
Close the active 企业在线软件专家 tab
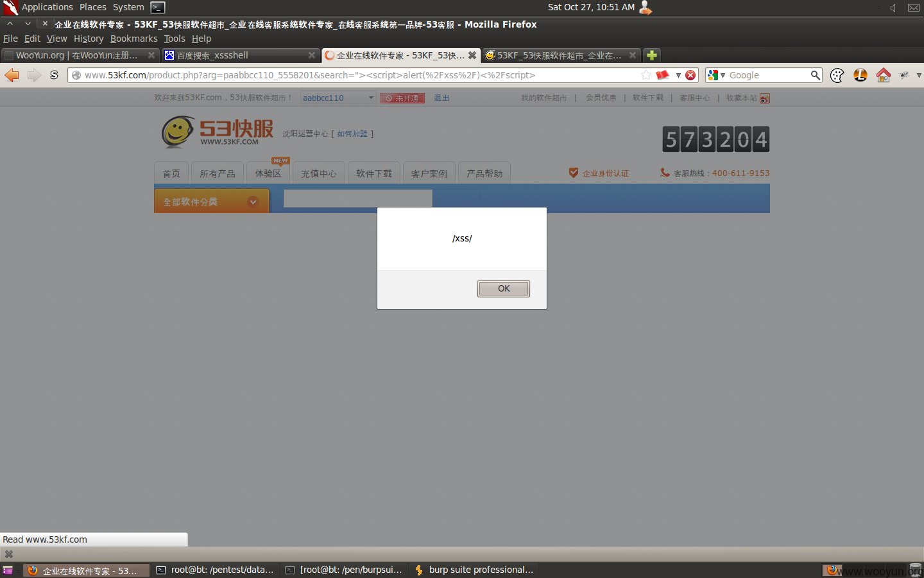472,55
